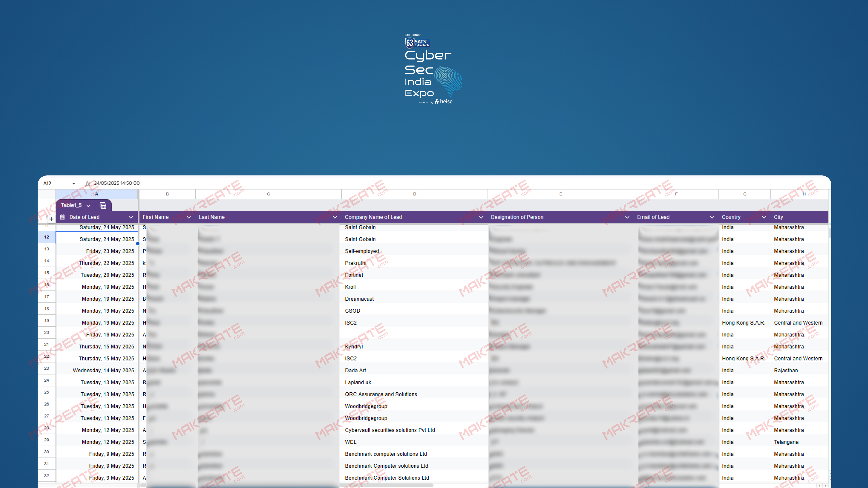Open the Email of Lead filter arrow

[712, 217]
